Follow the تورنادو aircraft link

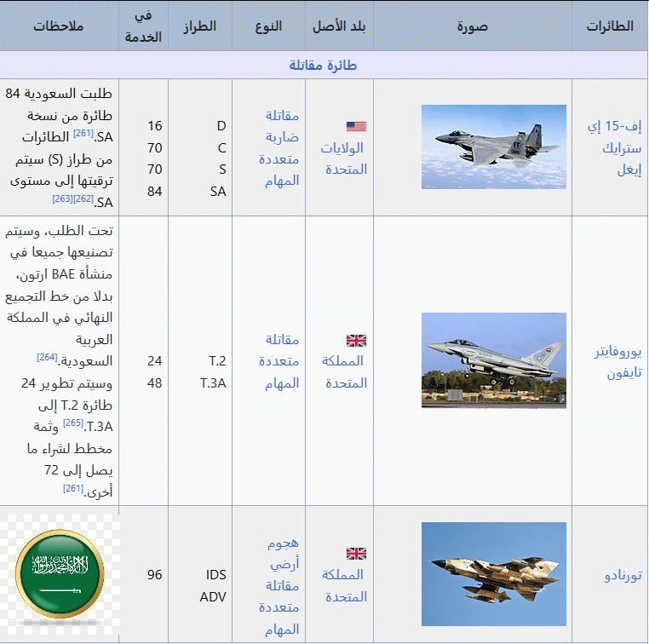click(619, 575)
